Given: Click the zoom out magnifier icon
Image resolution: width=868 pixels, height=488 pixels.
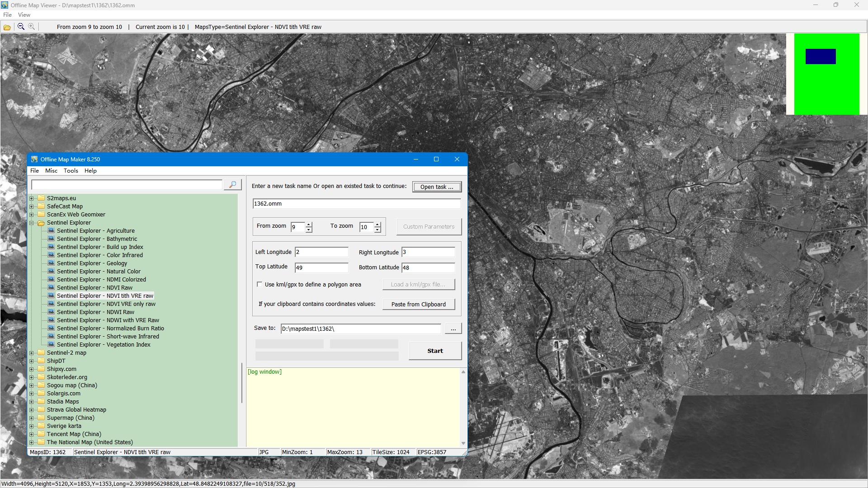Looking at the screenshot, I should (x=21, y=27).
